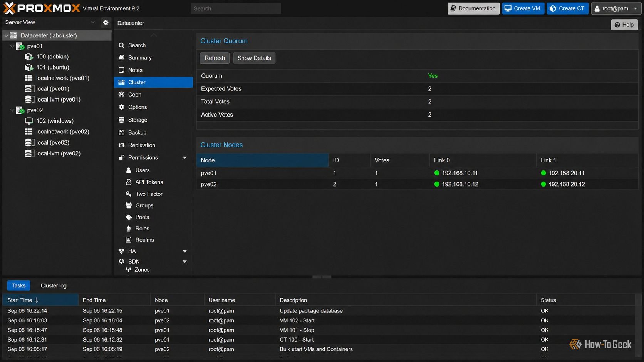
Task: Open the Server View gear settings icon
Action: (x=106, y=23)
